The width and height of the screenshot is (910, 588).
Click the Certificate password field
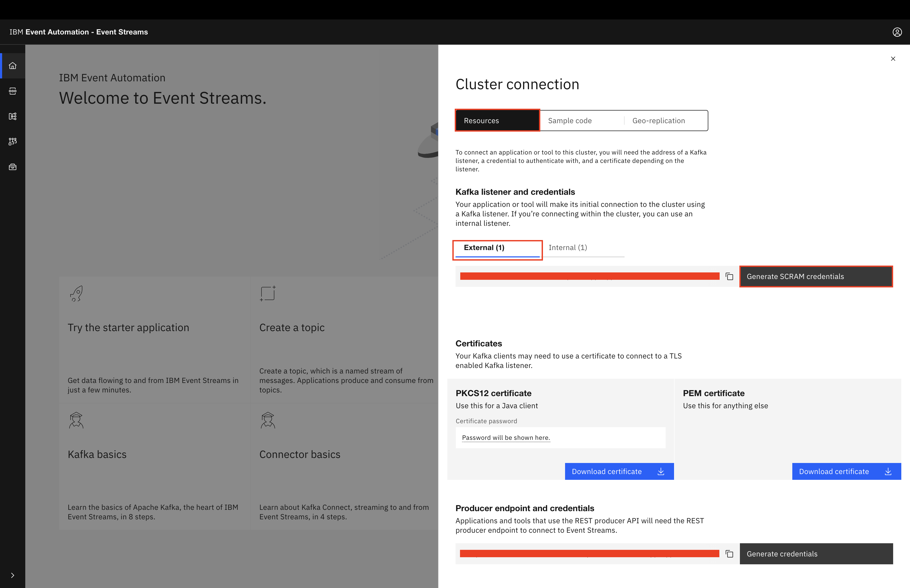point(560,437)
